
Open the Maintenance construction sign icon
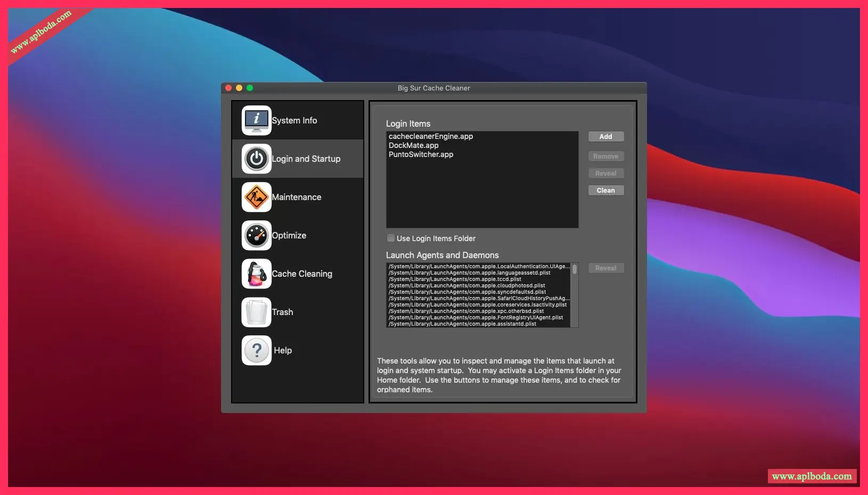[x=257, y=197]
